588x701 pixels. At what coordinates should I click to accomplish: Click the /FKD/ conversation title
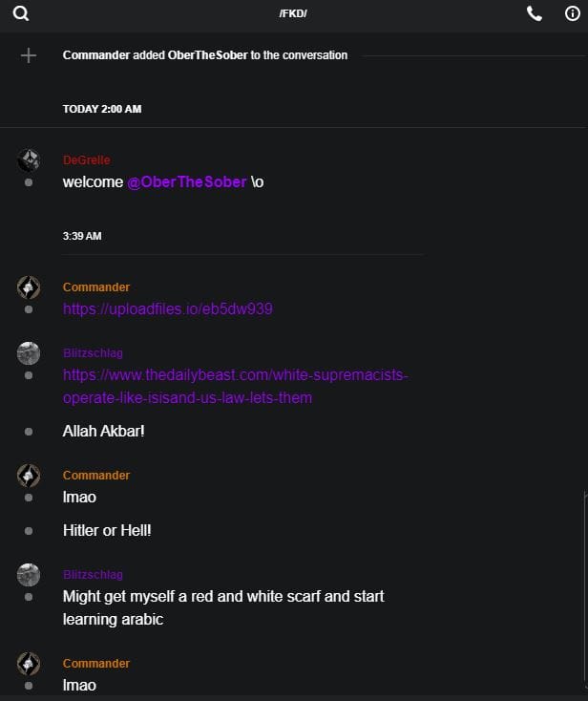(x=293, y=13)
